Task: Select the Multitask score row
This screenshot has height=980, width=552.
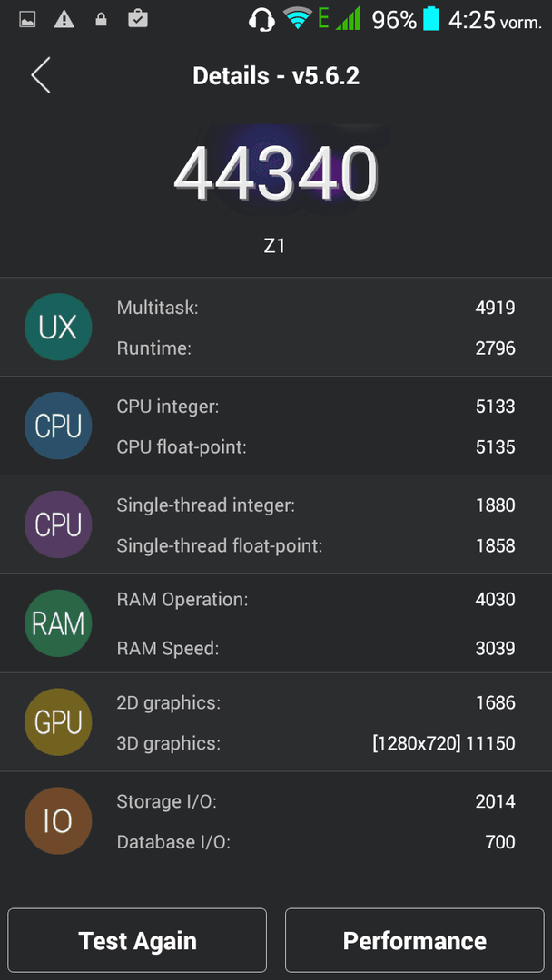Action: pyautogui.click(x=316, y=307)
